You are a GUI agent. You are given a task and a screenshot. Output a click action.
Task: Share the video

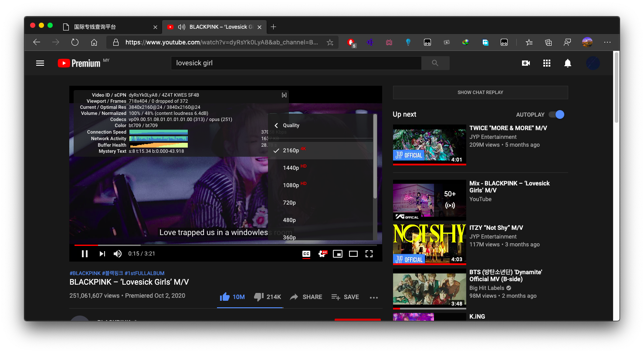pyautogui.click(x=306, y=297)
